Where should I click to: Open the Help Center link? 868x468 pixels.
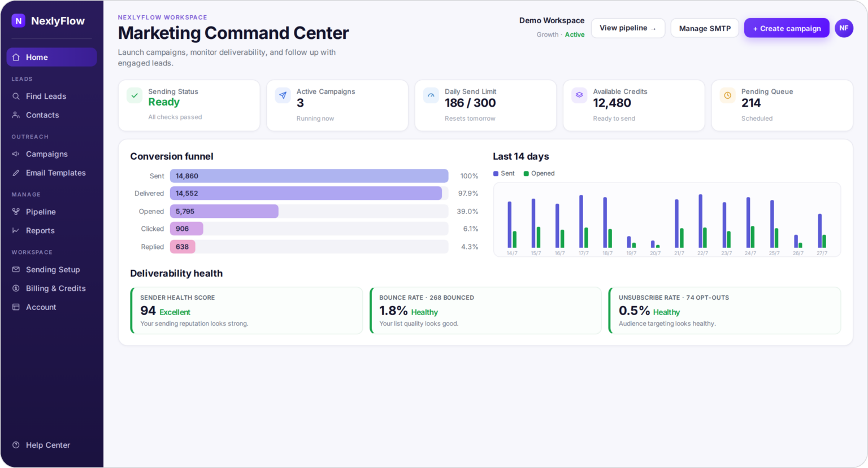51,445
